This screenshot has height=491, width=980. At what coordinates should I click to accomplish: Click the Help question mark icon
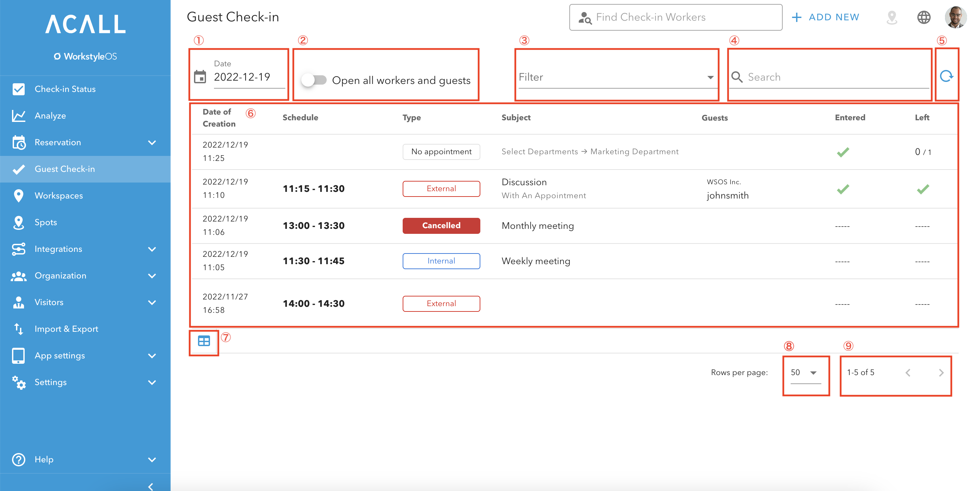18,459
